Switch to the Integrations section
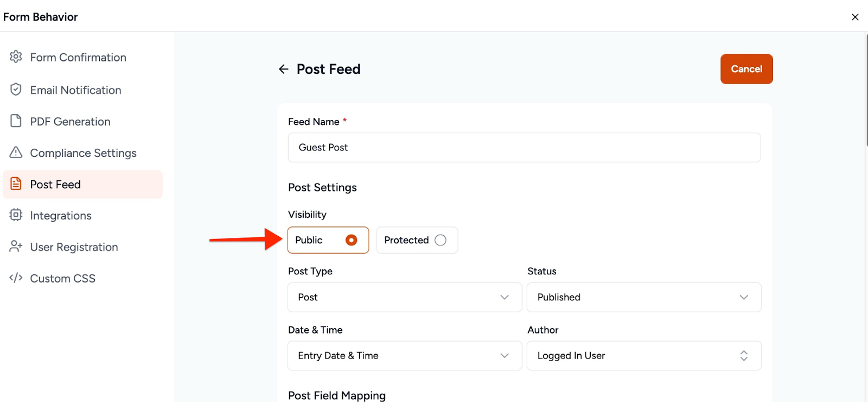The image size is (868, 409). pos(61,216)
